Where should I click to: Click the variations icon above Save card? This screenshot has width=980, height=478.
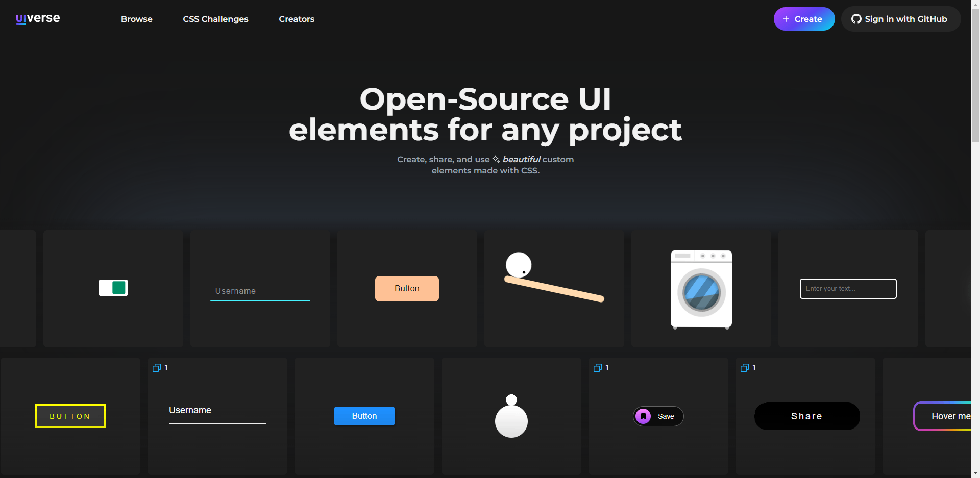tap(598, 368)
